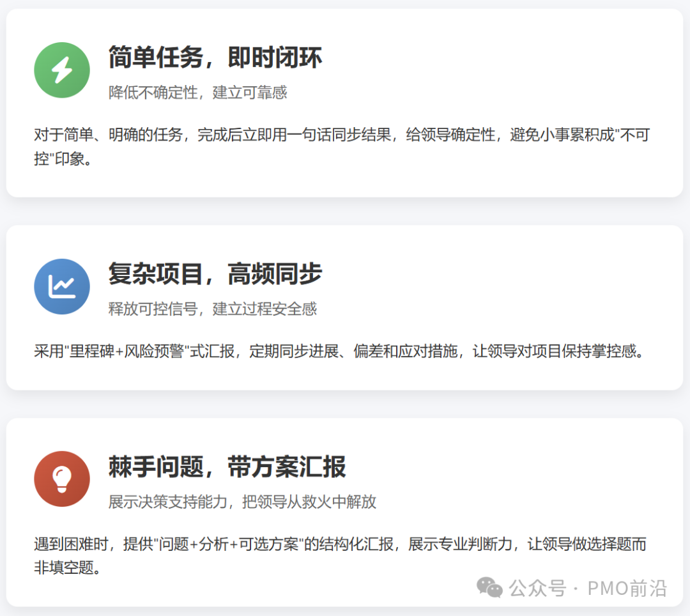
Task: Open the 复杂项目，高频同步 section title
Action: [215, 275]
